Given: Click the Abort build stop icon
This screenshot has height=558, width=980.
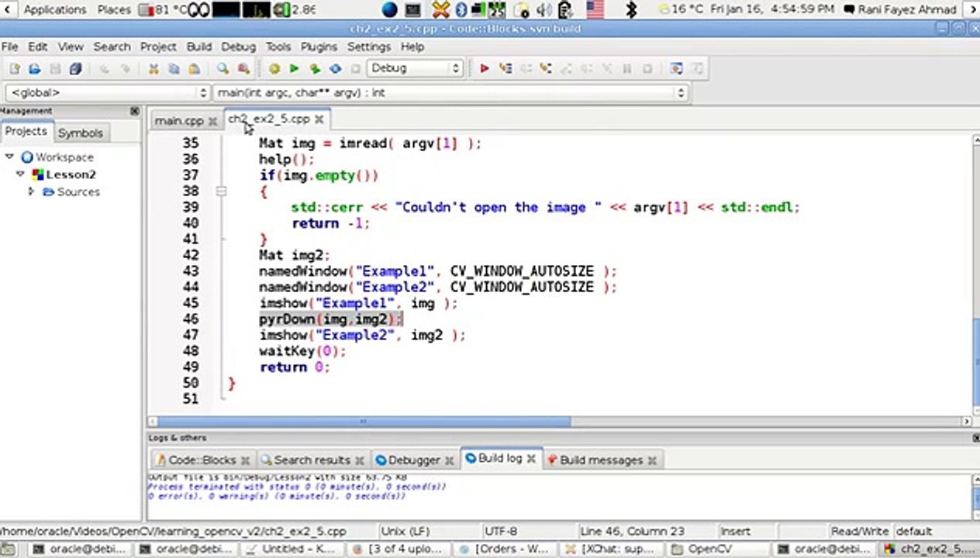Looking at the screenshot, I should 355,69.
